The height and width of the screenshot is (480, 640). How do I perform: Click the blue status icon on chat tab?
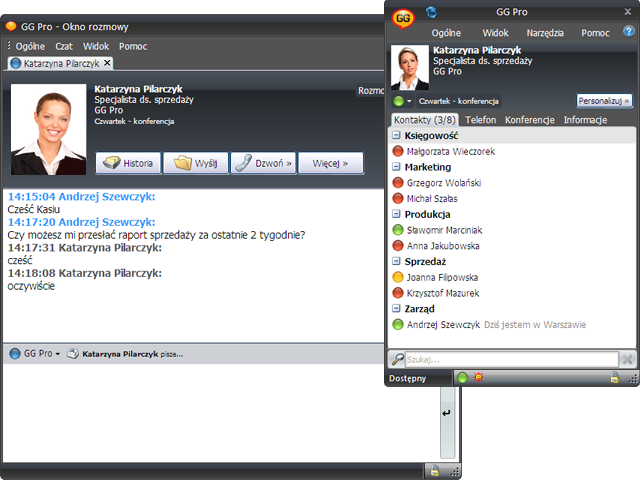[x=16, y=63]
